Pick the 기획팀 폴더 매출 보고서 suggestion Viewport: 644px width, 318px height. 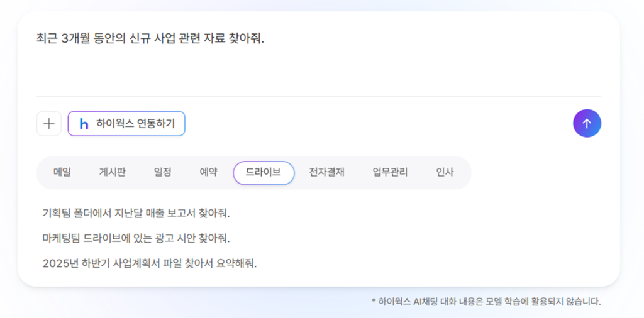[136, 213]
